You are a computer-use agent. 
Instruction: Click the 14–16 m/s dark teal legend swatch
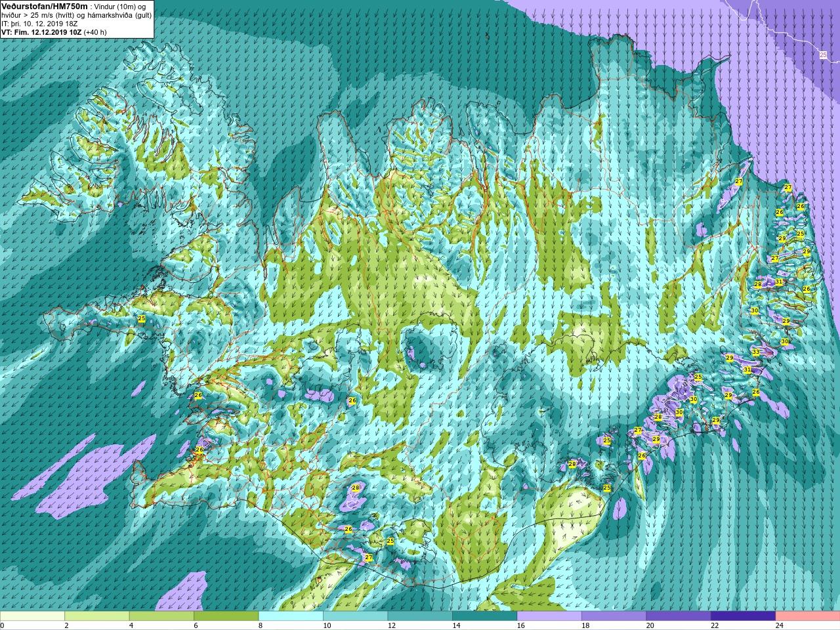click(x=485, y=616)
